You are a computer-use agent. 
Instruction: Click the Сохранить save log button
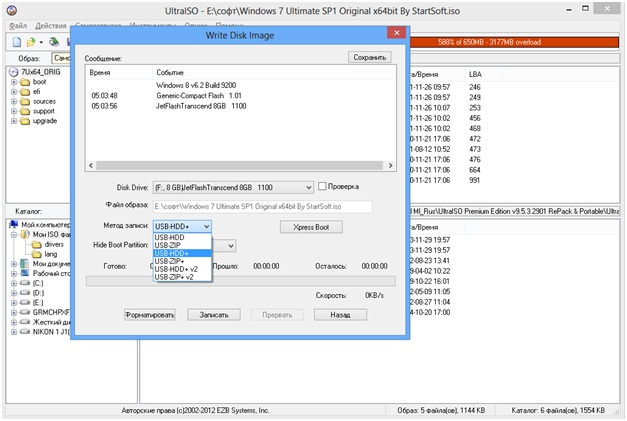click(369, 58)
